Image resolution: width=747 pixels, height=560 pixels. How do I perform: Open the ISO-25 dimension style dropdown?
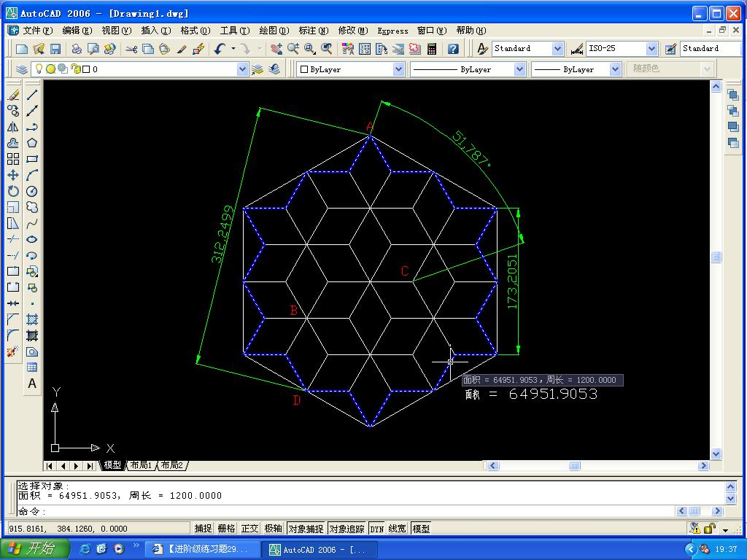651,49
